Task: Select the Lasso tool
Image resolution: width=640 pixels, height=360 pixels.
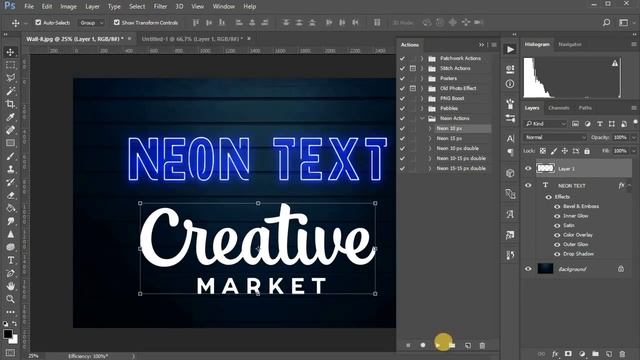Action: point(11,78)
